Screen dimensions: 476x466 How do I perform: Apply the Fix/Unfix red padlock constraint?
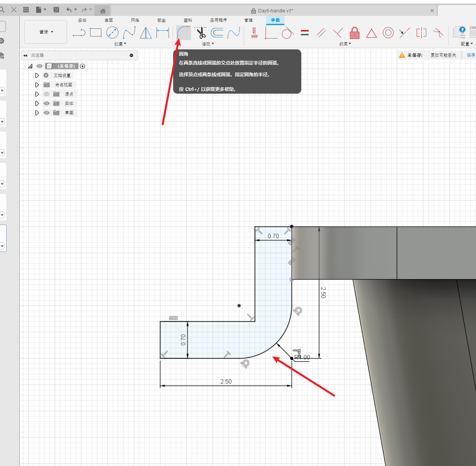click(x=354, y=33)
